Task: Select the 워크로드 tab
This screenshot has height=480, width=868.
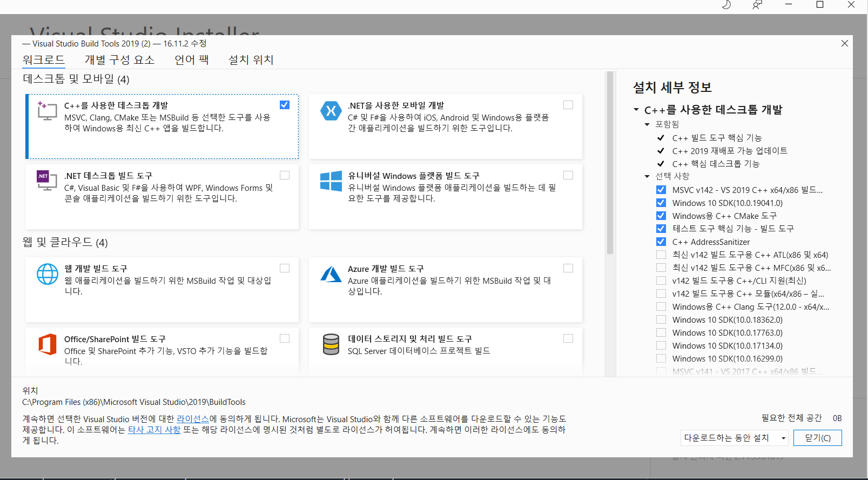Action: click(x=44, y=59)
